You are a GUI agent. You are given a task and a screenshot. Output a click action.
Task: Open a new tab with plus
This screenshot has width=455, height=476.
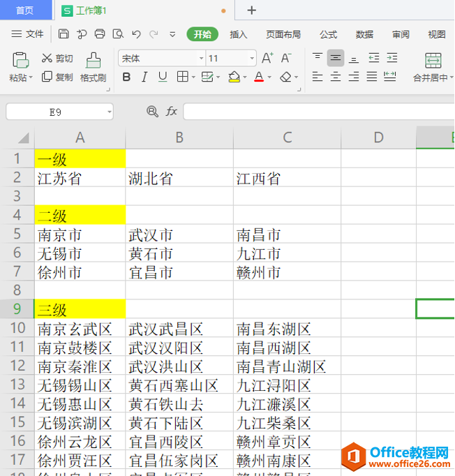pyautogui.click(x=251, y=10)
